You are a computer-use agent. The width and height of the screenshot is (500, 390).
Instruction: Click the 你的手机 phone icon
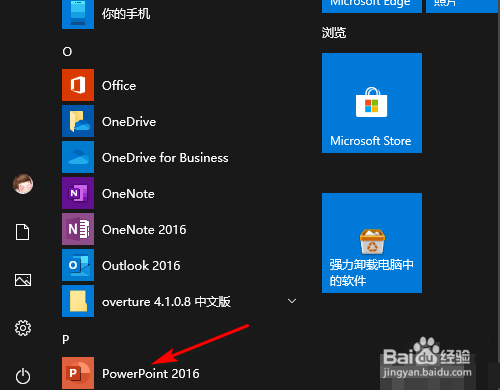coord(78,13)
